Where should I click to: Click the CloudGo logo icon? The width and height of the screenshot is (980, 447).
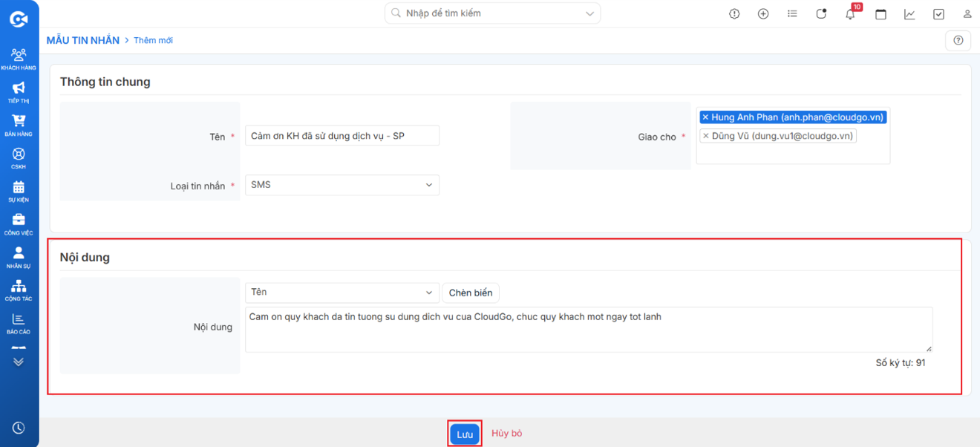point(19,19)
